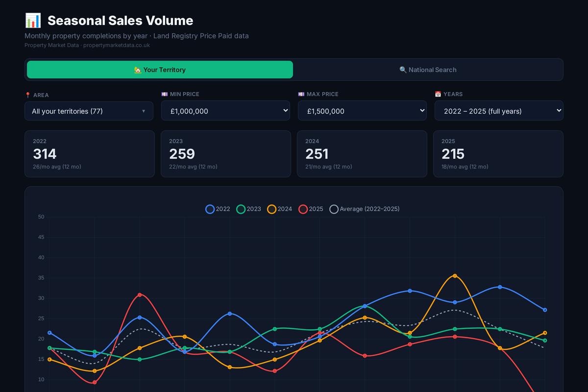588x392 pixels.
Task: Click the '26/mo avg (12 mo)' text
Action: pyautogui.click(x=57, y=167)
